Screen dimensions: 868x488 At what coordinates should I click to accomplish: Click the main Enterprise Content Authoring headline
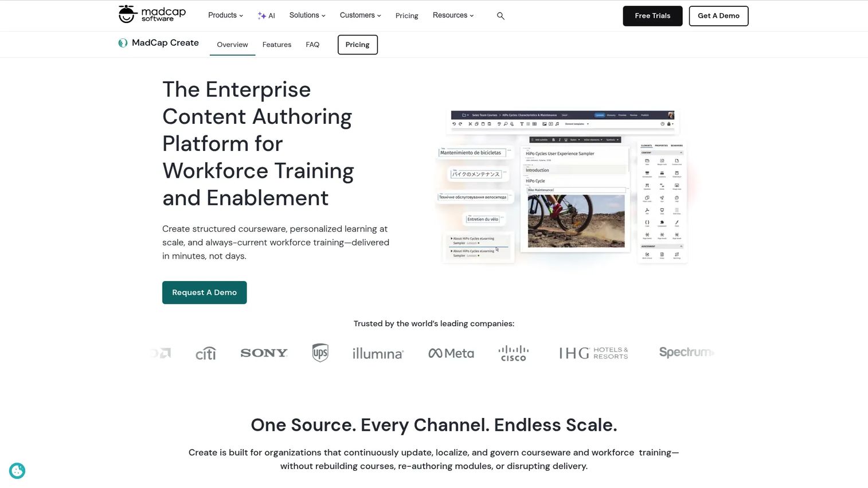[258, 143]
